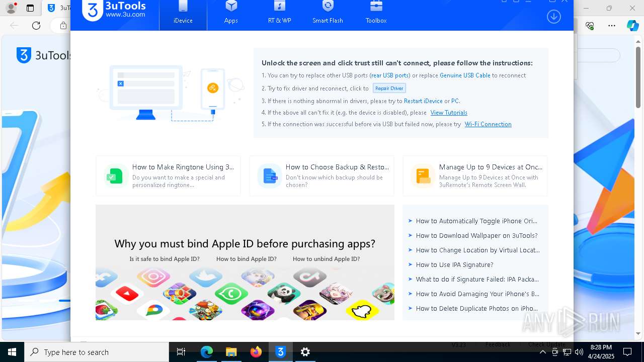Open Edge tab actions menu icon
The height and width of the screenshot is (362, 644).
30,8
